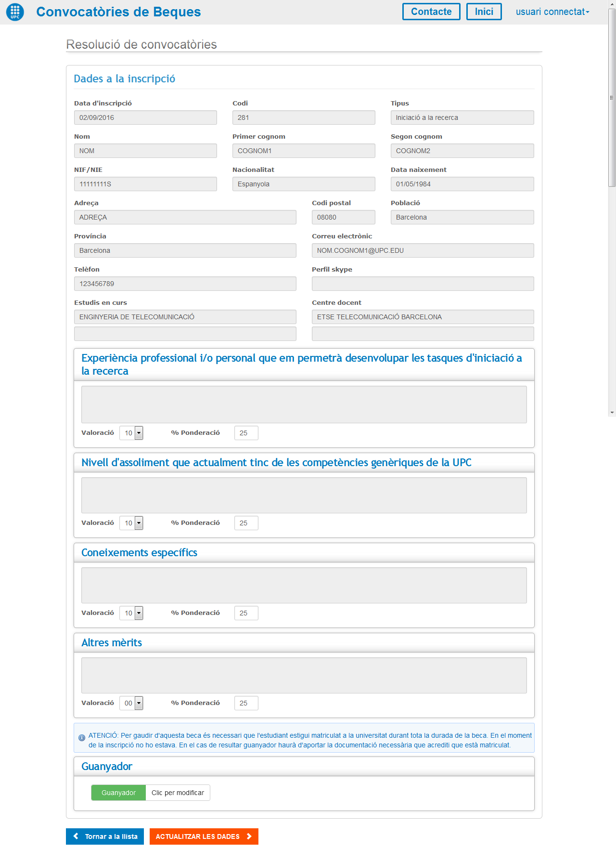Click the Coneixements específics text area
Image resolution: width=616 pixels, height=849 pixels.
point(304,585)
